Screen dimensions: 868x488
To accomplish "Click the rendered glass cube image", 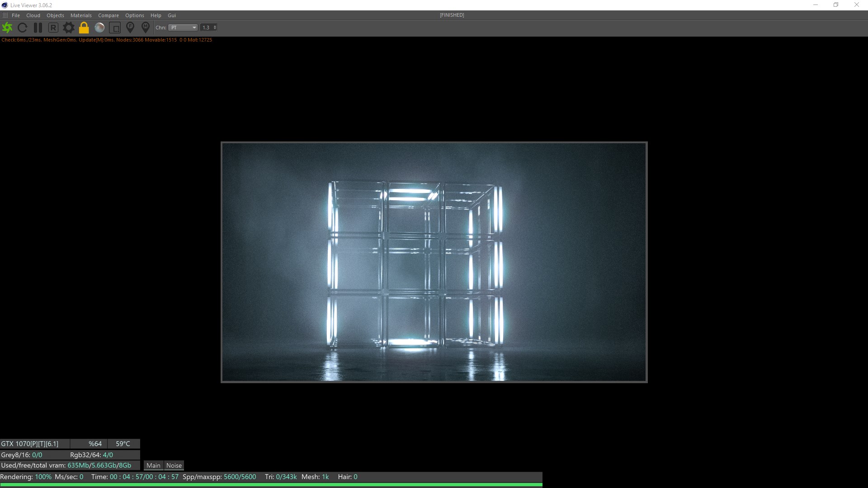I will click(434, 262).
